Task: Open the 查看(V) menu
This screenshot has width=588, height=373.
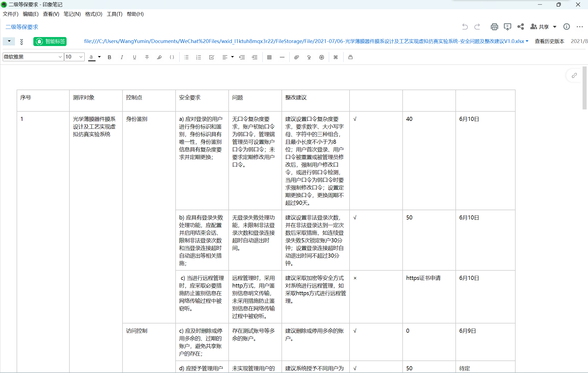Action: pyautogui.click(x=51, y=14)
